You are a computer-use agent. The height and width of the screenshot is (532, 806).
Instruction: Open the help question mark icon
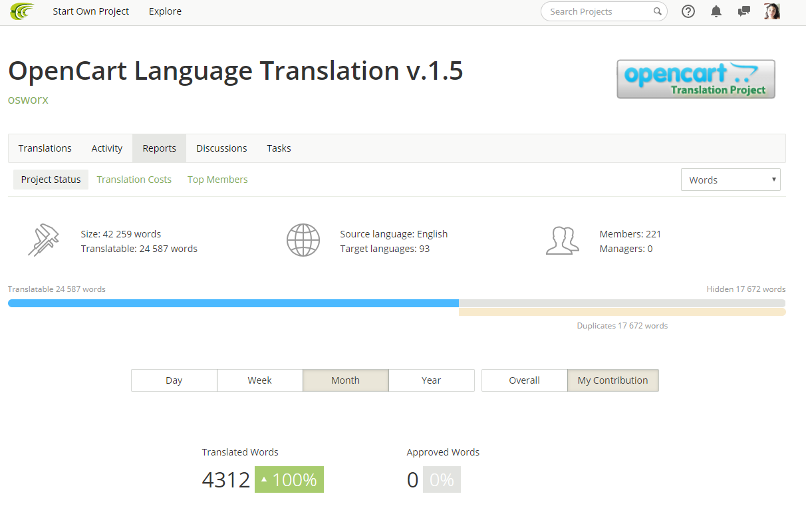coord(688,11)
